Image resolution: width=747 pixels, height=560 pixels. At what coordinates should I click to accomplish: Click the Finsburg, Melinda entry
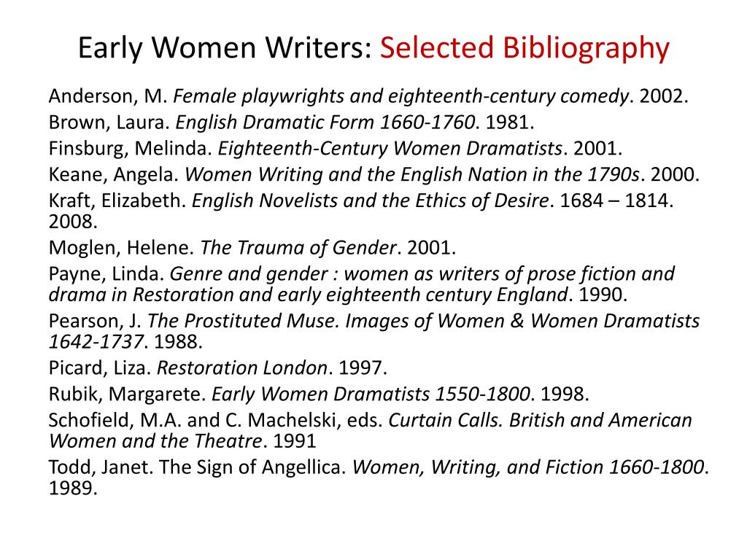336,149
